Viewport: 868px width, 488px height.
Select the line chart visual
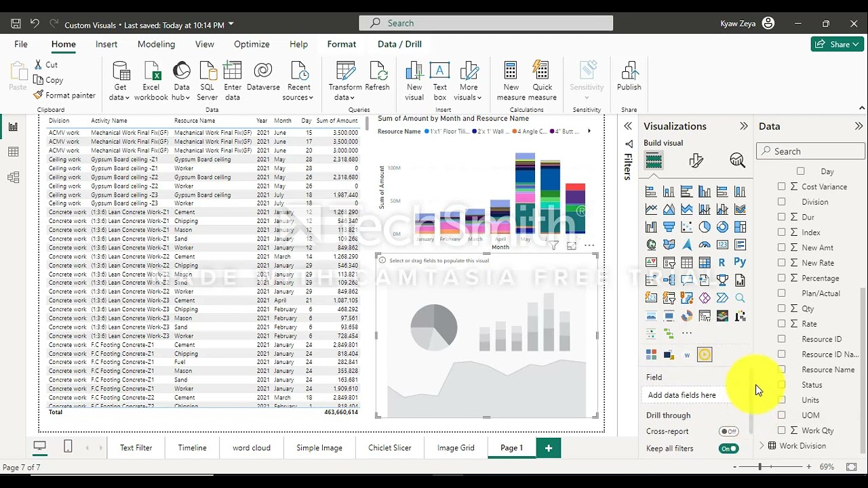[652, 209]
